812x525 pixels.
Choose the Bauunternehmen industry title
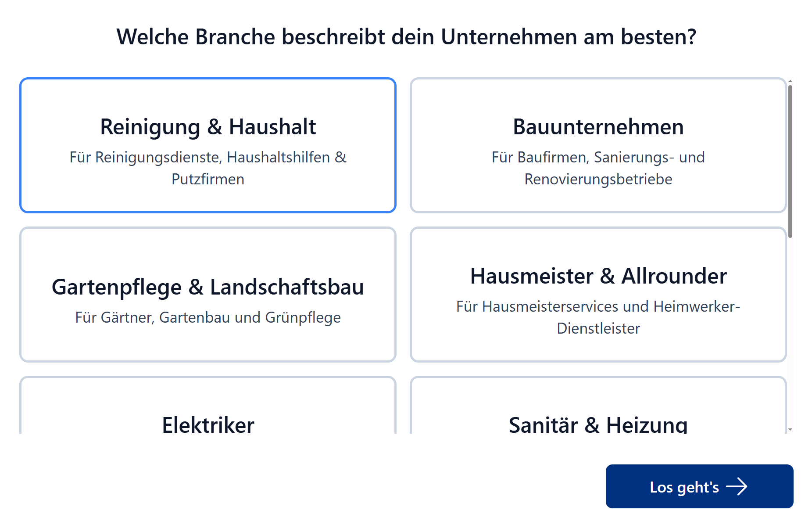tap(598, 127)
